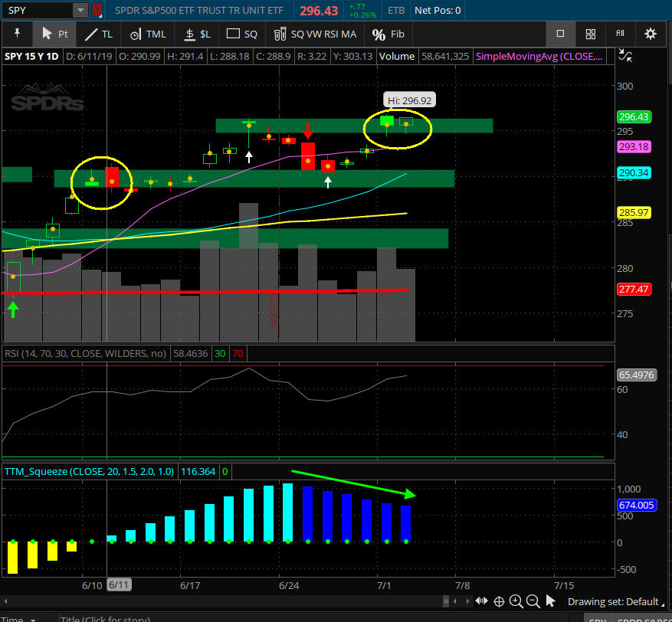Viewport: 672px width, 622px height.
Task: Open chart settings gear icon
Action: 650,34
